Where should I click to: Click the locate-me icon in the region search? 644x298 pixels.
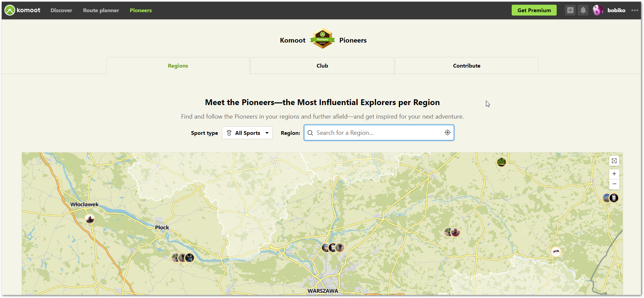(447, 132)
